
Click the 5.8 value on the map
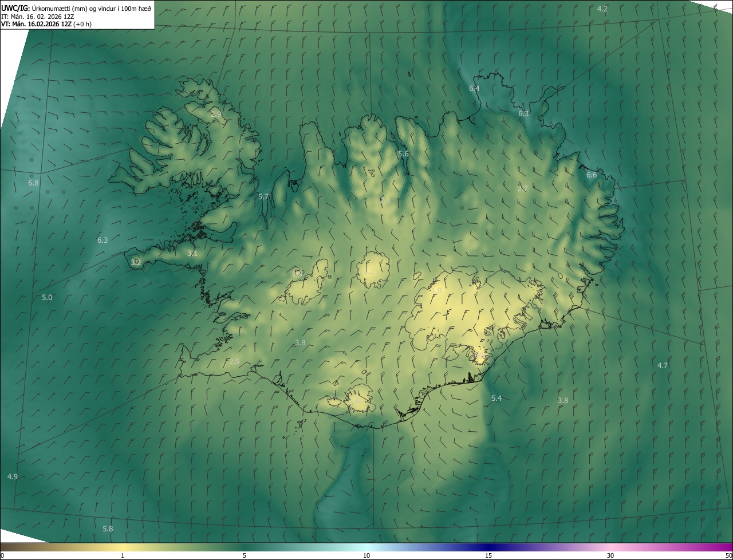108,529
